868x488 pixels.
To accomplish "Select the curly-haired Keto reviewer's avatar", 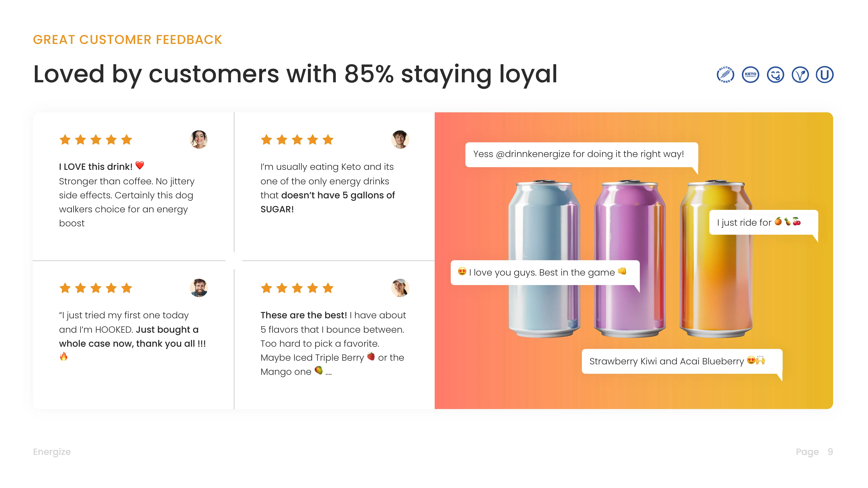I will pos(400,139).
